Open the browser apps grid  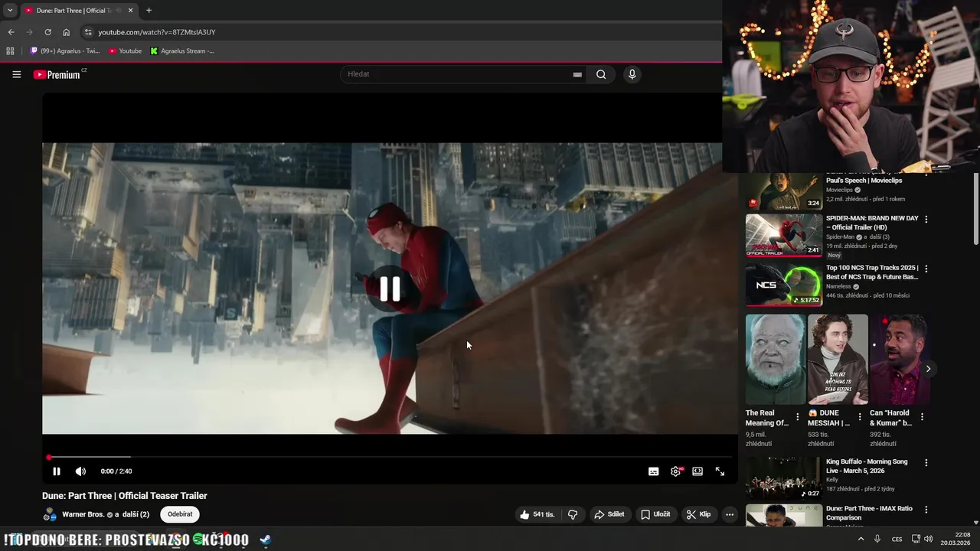click(x=10, y=51)
